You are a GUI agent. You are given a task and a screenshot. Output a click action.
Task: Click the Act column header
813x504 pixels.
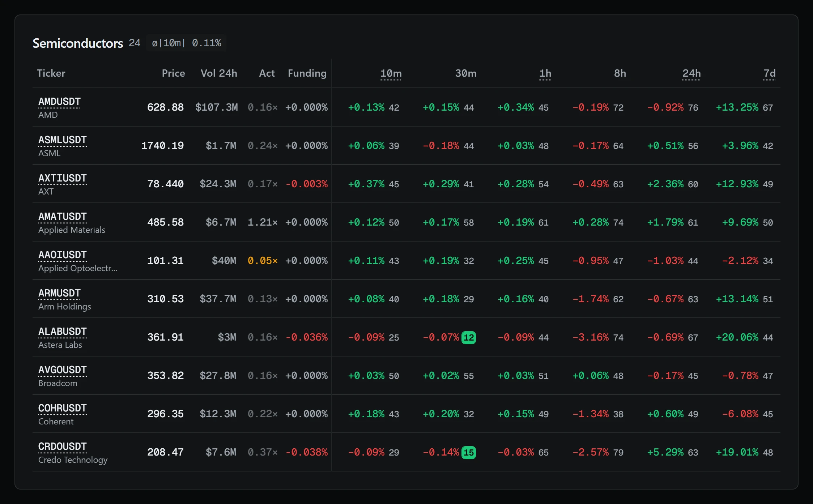267,73
